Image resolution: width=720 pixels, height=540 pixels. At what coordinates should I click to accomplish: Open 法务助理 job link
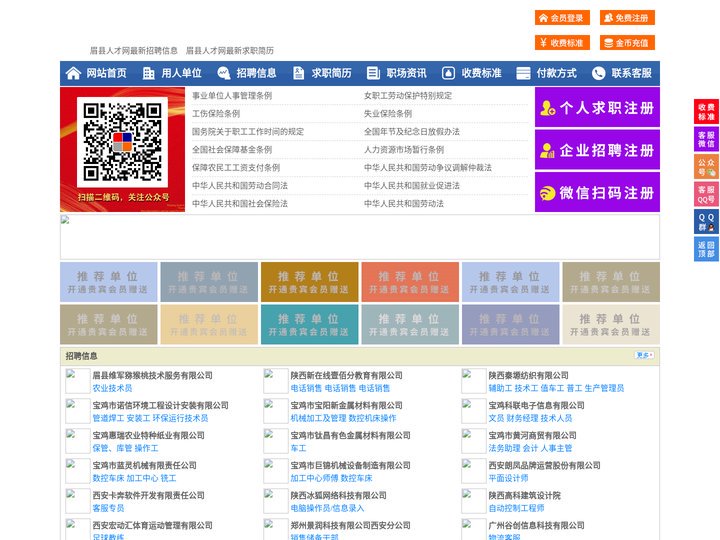click(x=504, y=448)
